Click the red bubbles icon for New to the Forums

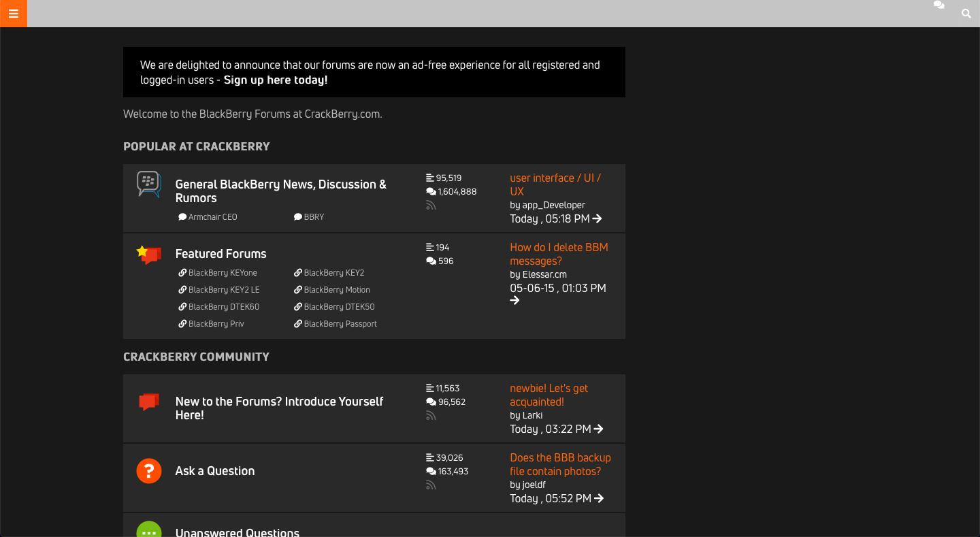coord(148,402)
